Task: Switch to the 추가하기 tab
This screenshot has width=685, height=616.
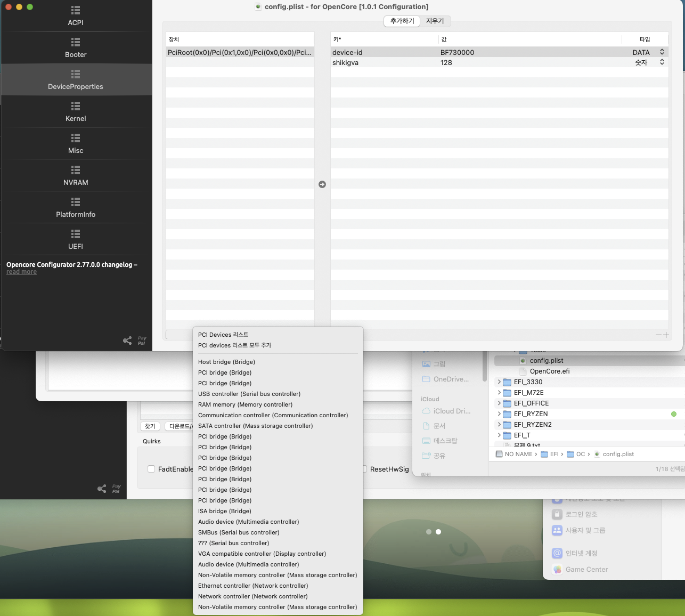Action: (x=402, y=21)
